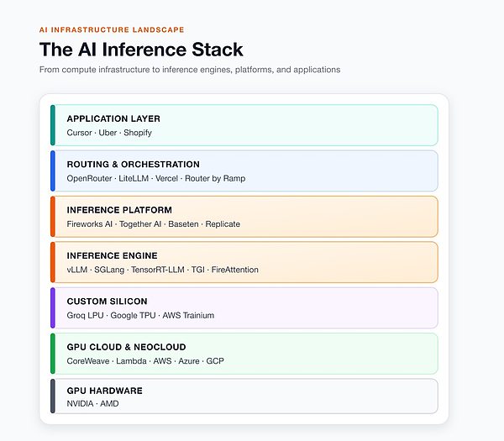
Task: Click the "Cursor · Uber · Shopify" text
Action: pos(109,133)
